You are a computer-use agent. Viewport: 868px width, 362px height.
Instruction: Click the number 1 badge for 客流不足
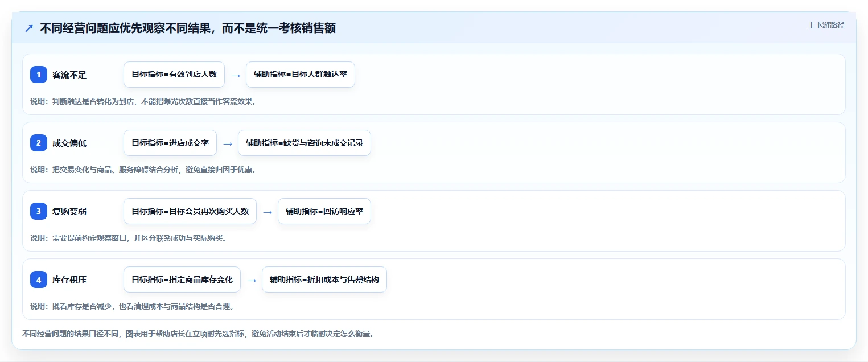39,75
